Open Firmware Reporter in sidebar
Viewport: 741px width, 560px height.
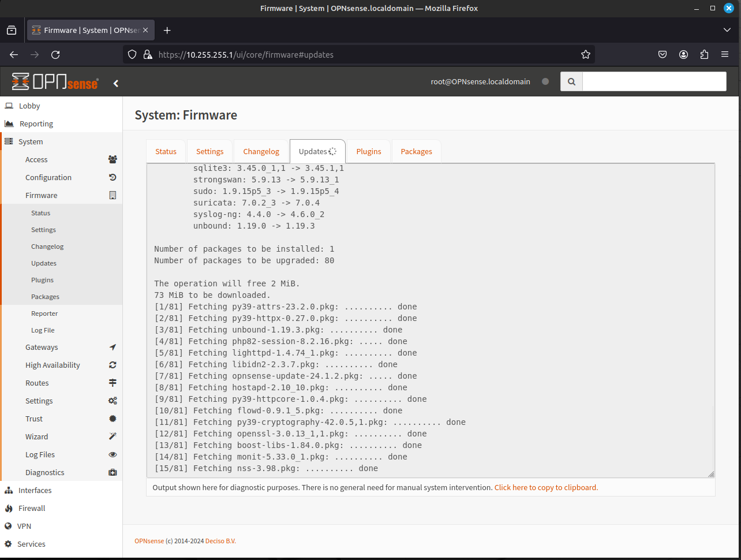61,313
